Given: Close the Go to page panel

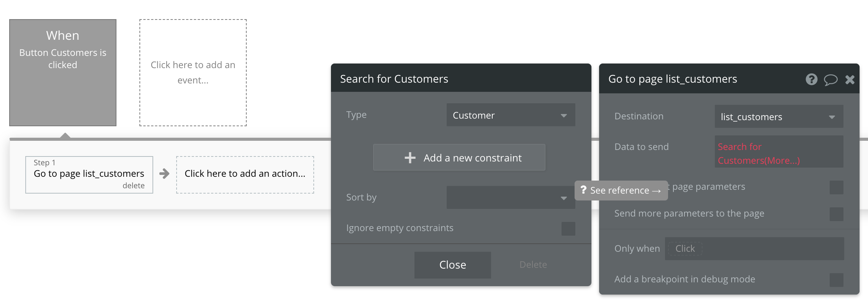Looking at the screenshot, I should point(850,80).
